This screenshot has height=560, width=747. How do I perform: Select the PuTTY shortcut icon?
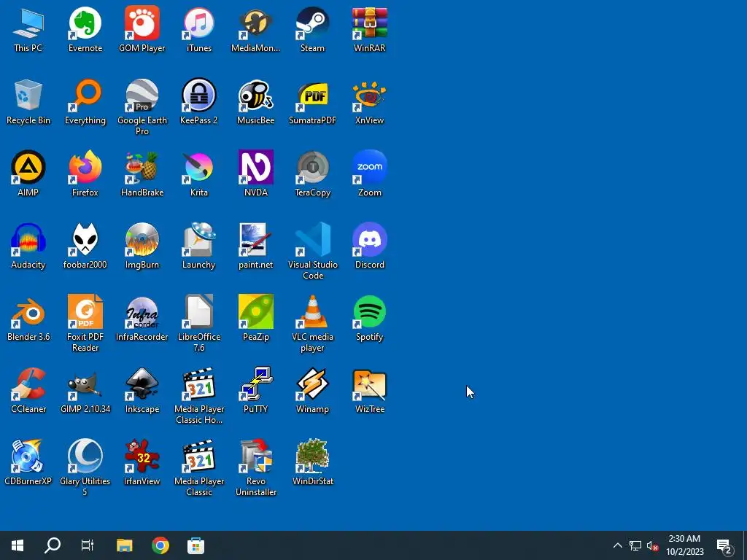point(256,384)
